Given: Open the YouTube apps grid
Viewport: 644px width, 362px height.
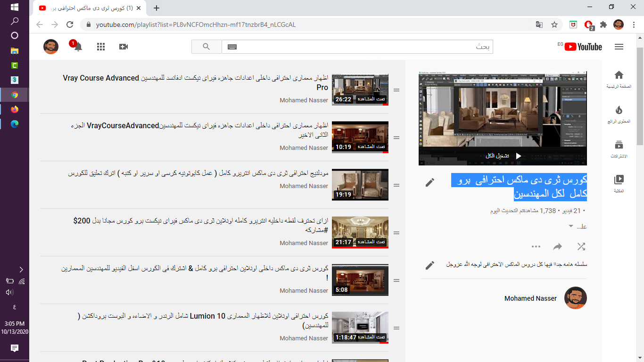Looking at the screenshot, I should (x=100, y=47).
